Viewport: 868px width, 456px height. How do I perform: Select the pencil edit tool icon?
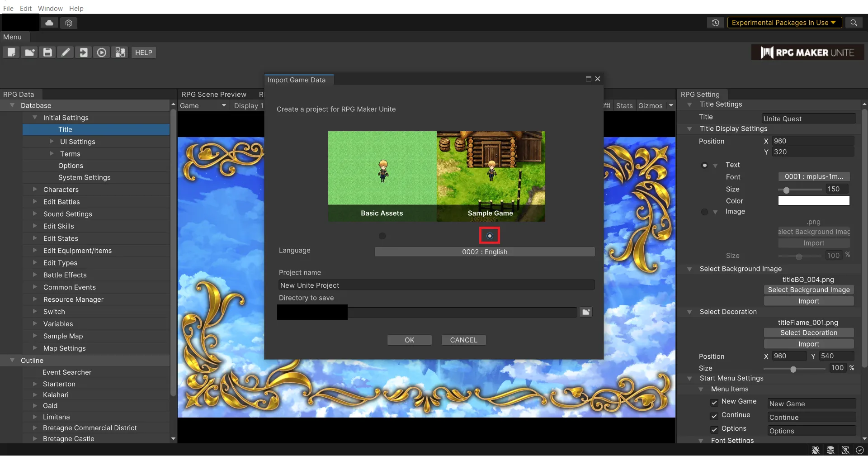(66, 52)
